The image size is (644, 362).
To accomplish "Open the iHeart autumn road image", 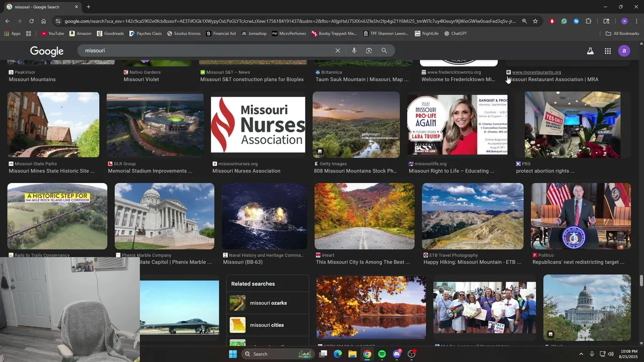I will pyautogui.click(x=365, y=216).
